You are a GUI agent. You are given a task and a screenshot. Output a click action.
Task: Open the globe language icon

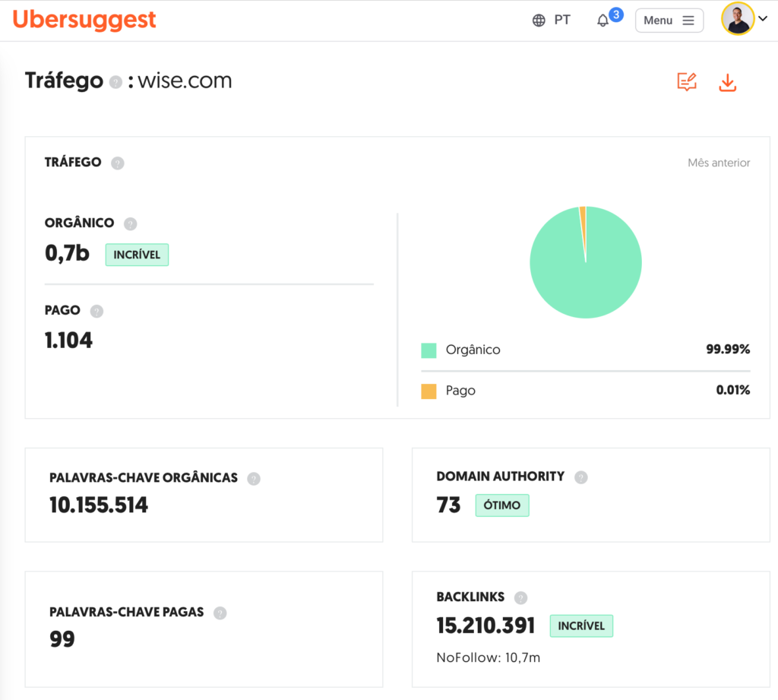[x=539, y=21]
